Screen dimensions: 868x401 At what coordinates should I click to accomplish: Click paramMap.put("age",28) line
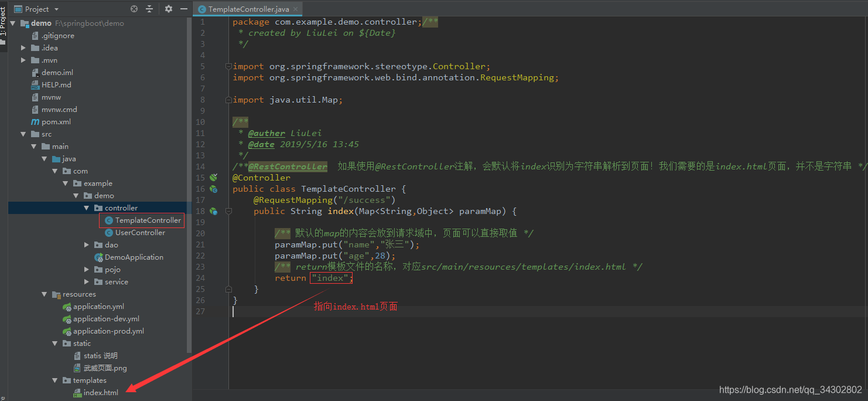[x=335, y=256]
